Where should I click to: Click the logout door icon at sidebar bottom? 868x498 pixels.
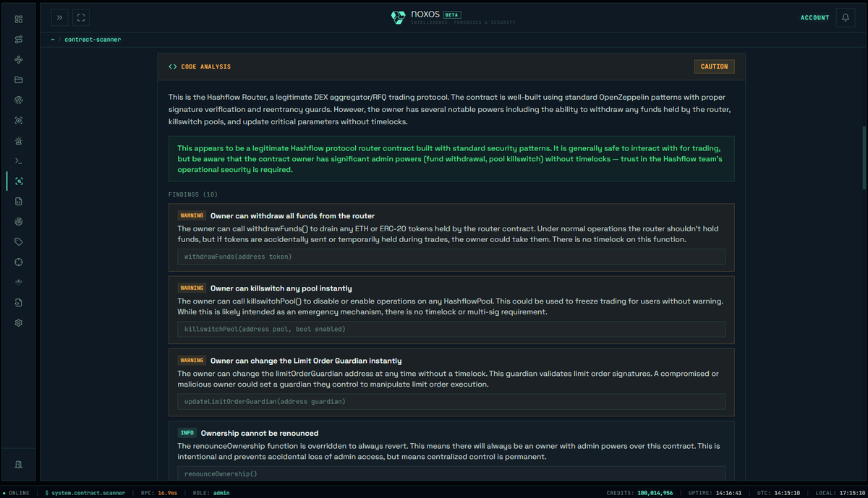coord(19,463)
